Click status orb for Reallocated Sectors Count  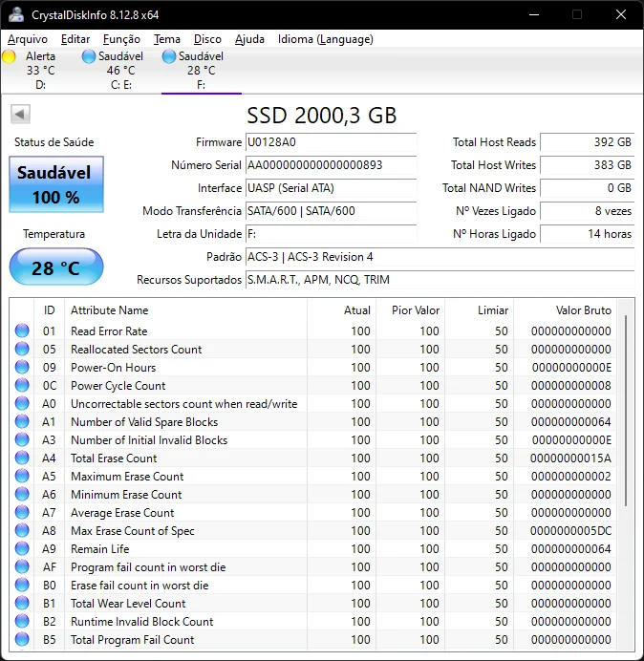tap(22, 349)
